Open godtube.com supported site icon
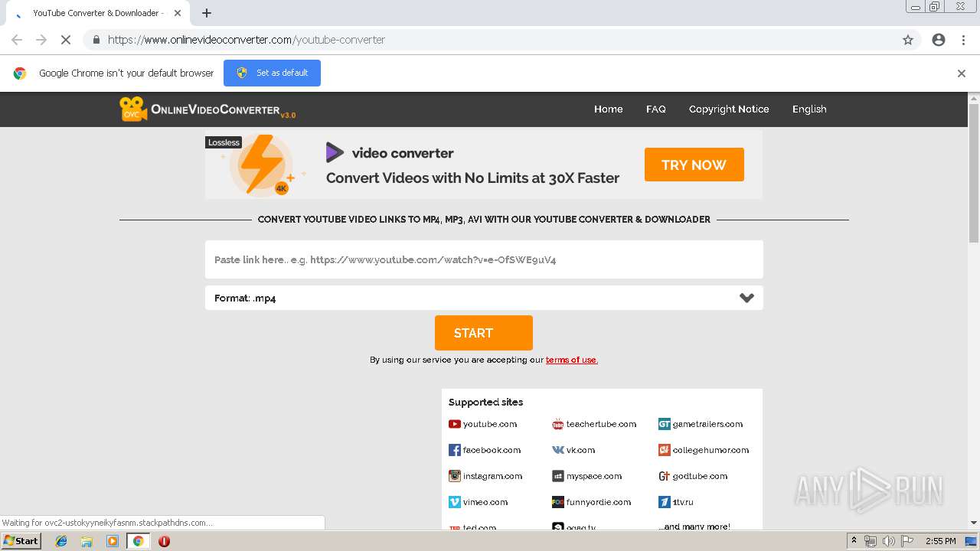980x551 pixels. click(665, 476)
